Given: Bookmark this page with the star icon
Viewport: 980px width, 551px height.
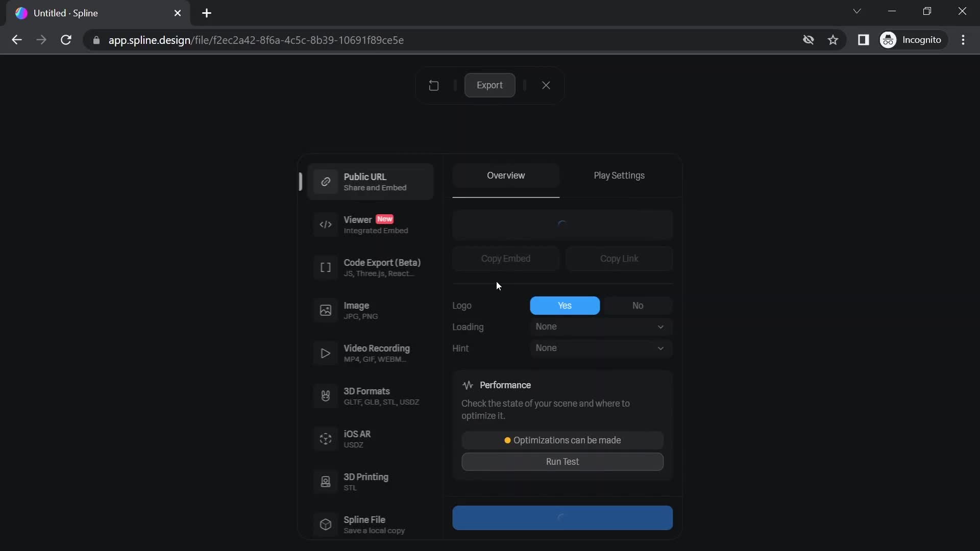Looking at the screenshot, I should pyautogui.click(x=833, y=40).
